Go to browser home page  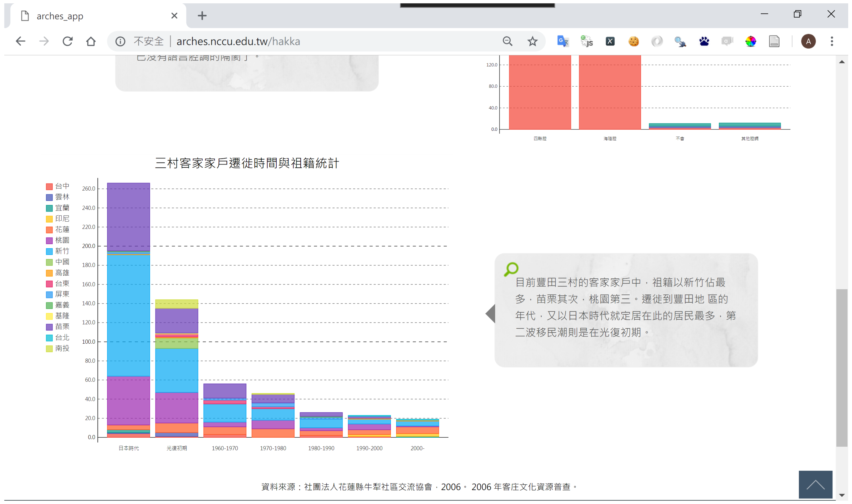click(91, 41)
